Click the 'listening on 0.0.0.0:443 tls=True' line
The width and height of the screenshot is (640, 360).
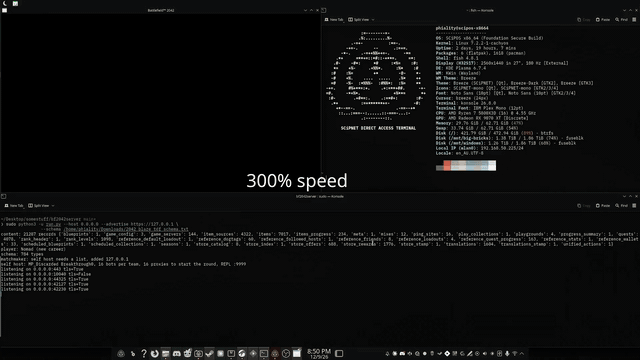coord(42,269)
